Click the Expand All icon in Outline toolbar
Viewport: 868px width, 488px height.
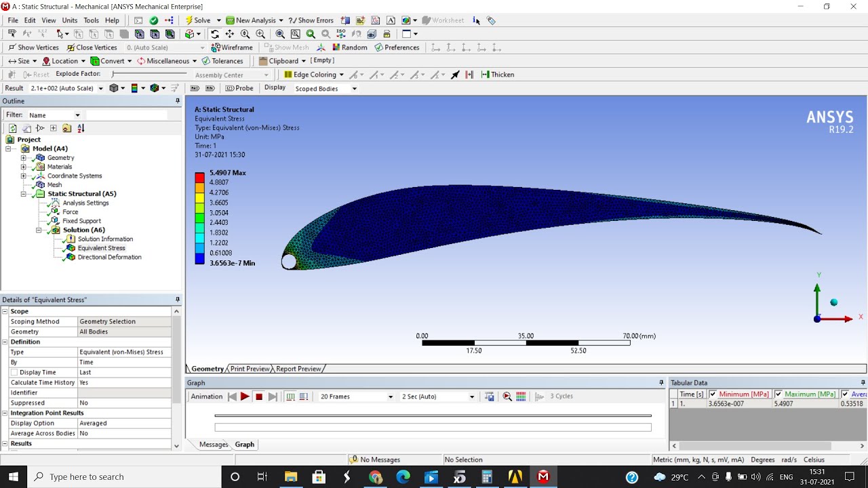tap(53, 128)
